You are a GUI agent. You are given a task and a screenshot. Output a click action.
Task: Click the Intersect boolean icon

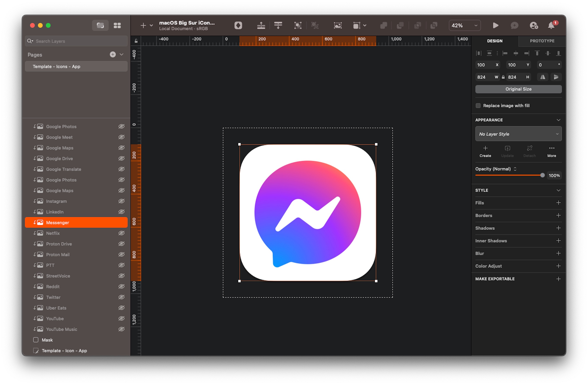418,25
